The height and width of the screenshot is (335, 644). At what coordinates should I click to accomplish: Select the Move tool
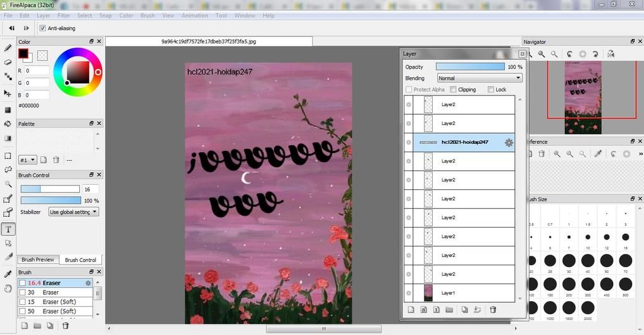pyautogui.click(x=8, y=93)
